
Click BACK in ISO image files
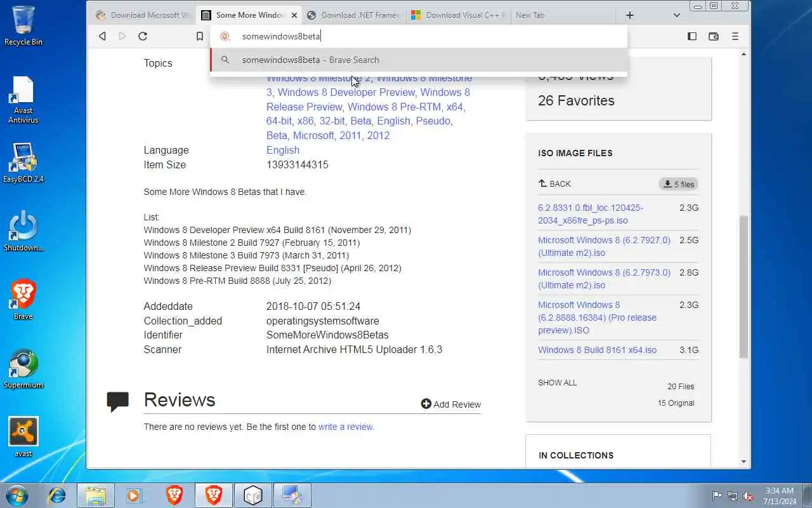554,184
